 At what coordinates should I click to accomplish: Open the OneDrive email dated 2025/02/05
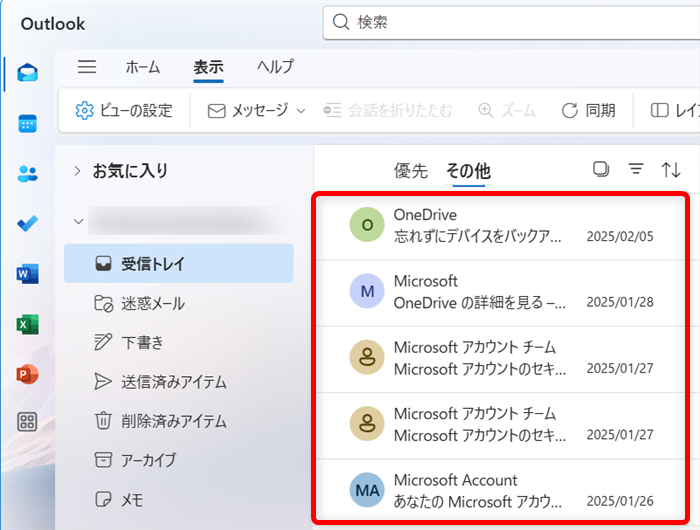[500, 226]
